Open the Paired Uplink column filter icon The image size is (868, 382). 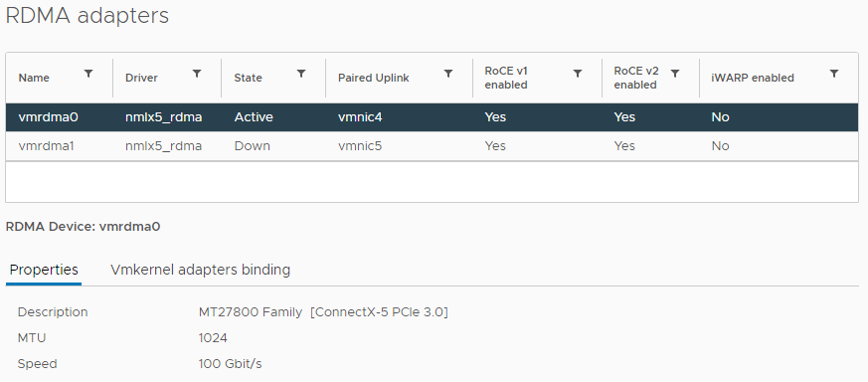tap(448, 74)
